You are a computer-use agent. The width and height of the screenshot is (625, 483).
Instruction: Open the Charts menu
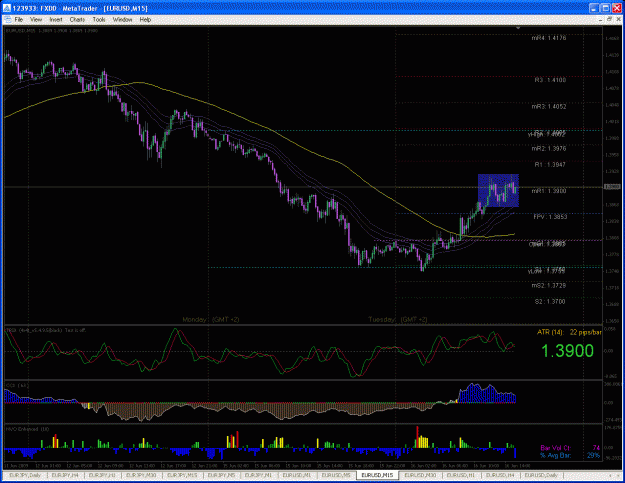(x=77, y=20)
